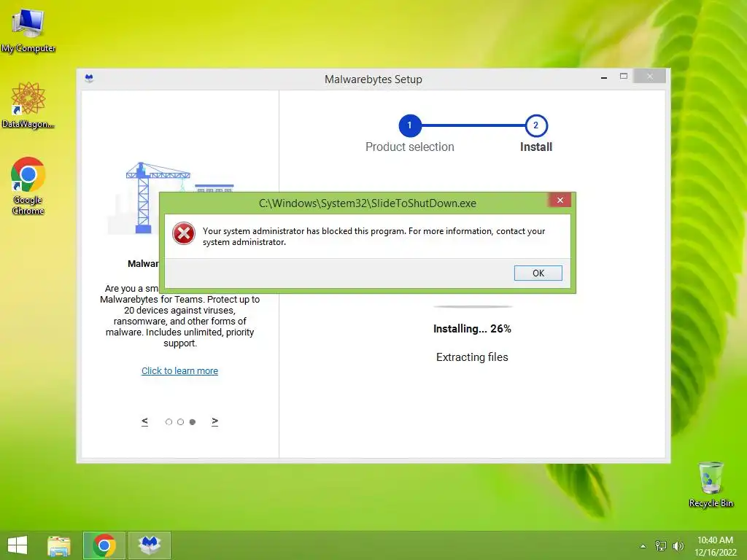Switch to the Malwarebytes installer taskbar icon
The height and width of the screenshot is (560, 747).
[150, 545]
